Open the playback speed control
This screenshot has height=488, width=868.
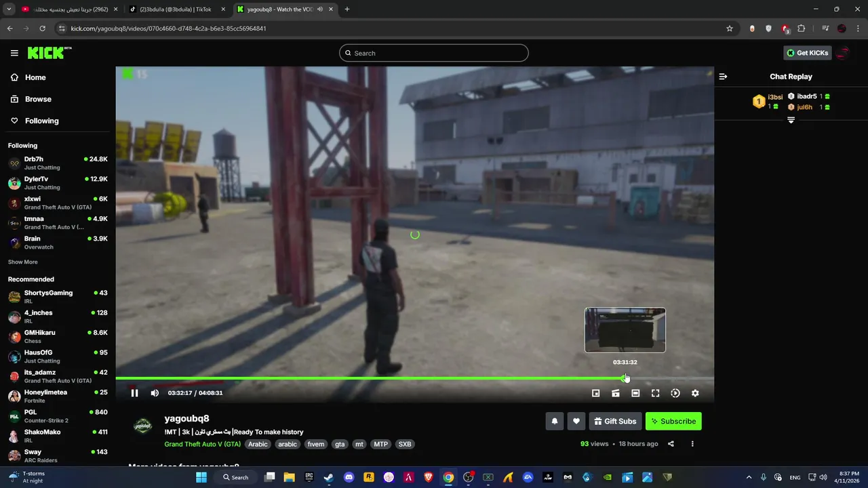(675, 393)
